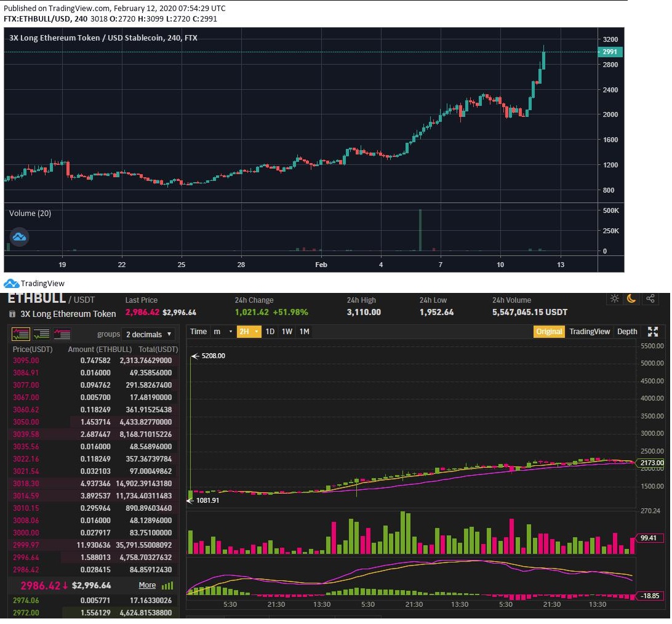Select the 1M chart interval

pyautogui.click(x=304, y=332)
